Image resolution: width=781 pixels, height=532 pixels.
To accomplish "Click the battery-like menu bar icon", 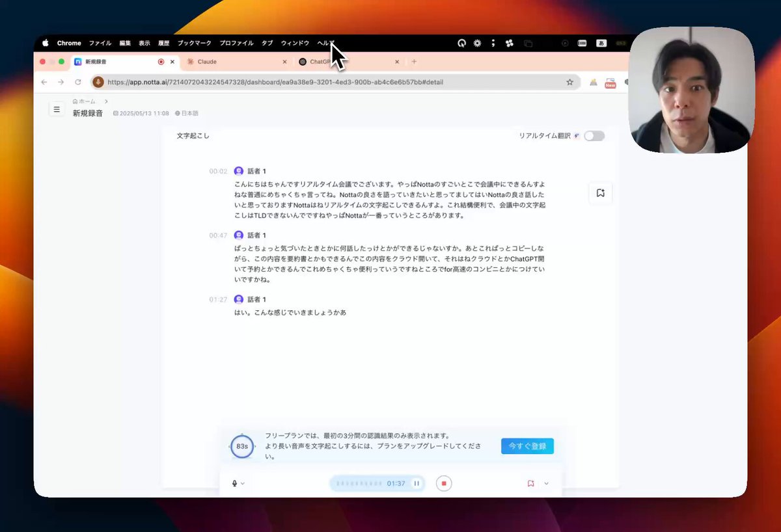I will tap(582, 43).
